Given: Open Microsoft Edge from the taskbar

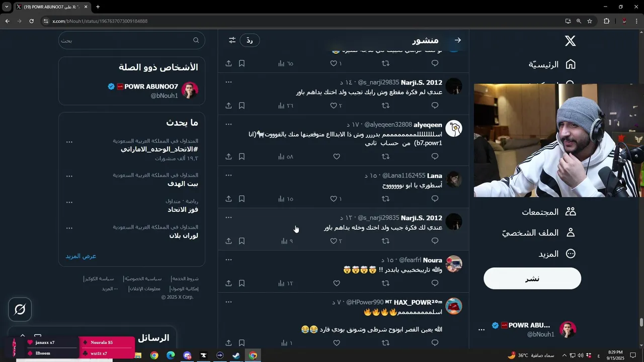Looking at the screenshot, I should click(171, 355).
